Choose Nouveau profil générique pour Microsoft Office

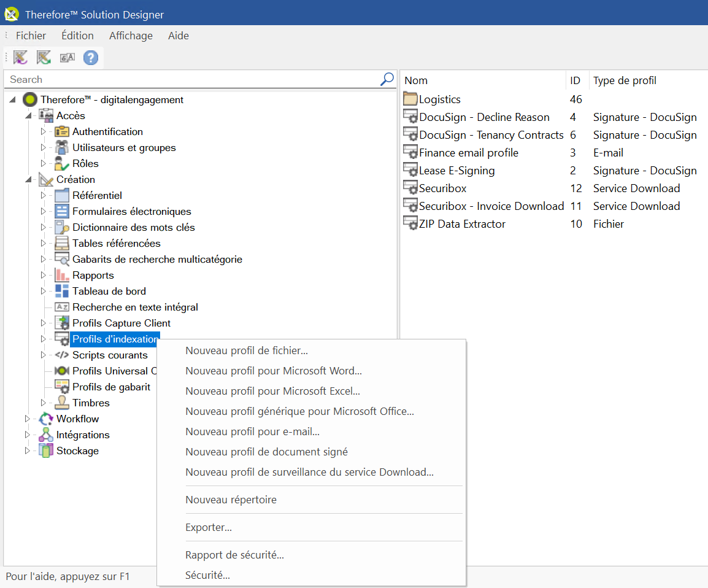point(311,411)
